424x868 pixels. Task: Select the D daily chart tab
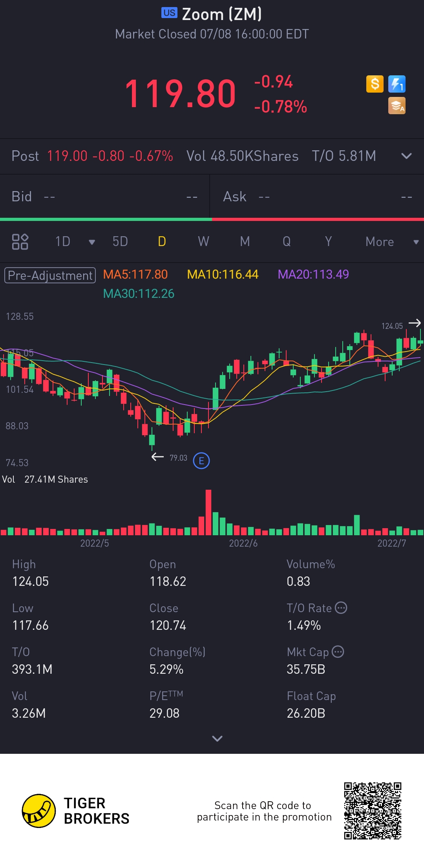point(162,241)
